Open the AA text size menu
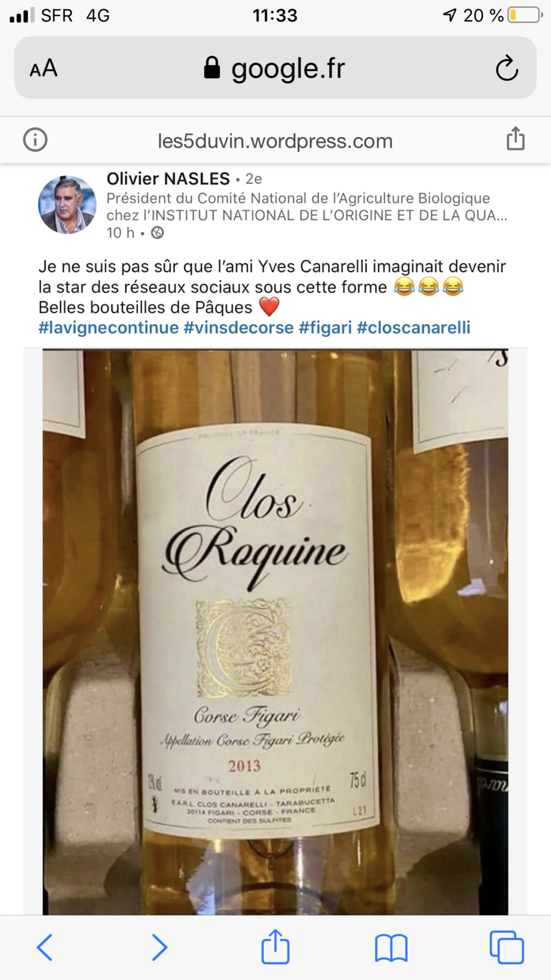The image size is (551, 980). tap(43, 68)
